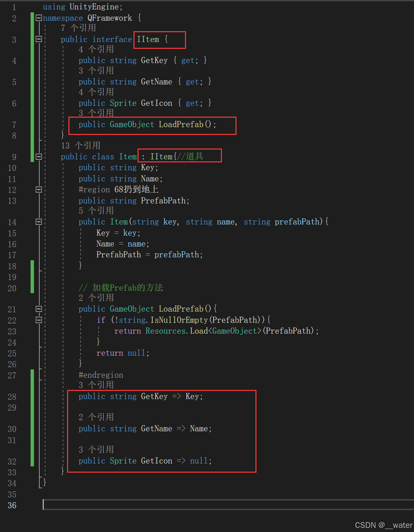
Task: Click 'GetName' in the interface declaration
Action: click(157, 82)
